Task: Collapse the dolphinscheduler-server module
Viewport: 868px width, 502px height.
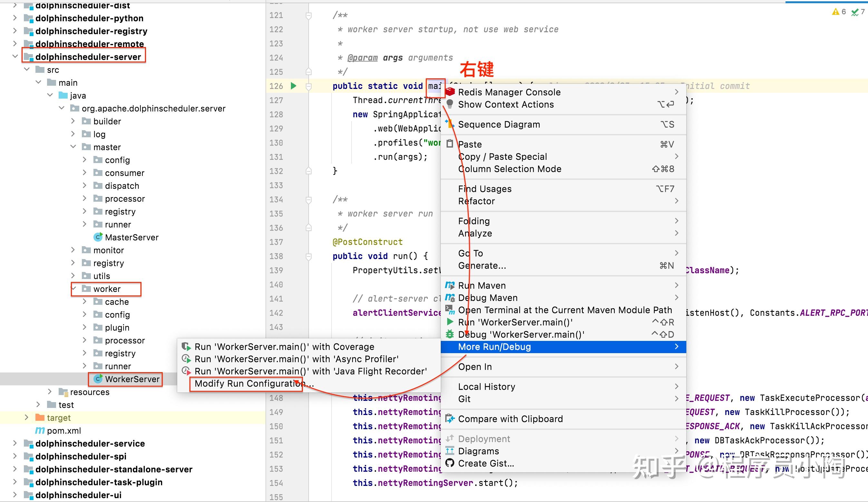Action: pos(15,56)
